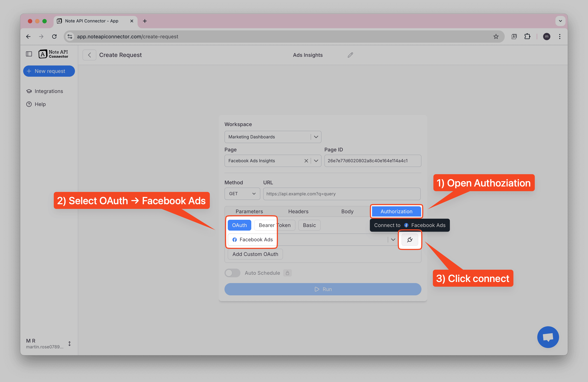
Task: Select the Basic authorization type
Action: pos(309,225)
